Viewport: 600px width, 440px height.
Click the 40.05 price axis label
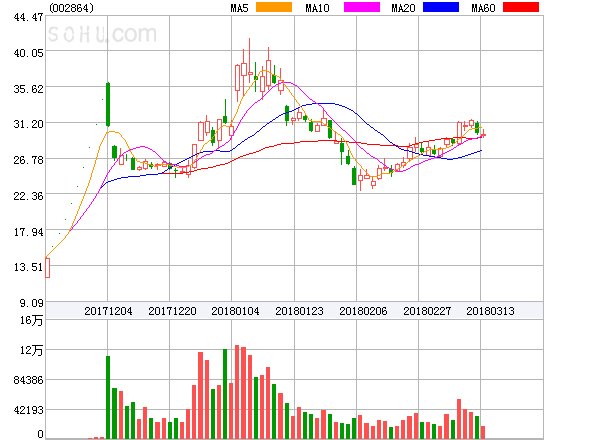[28, 53]
